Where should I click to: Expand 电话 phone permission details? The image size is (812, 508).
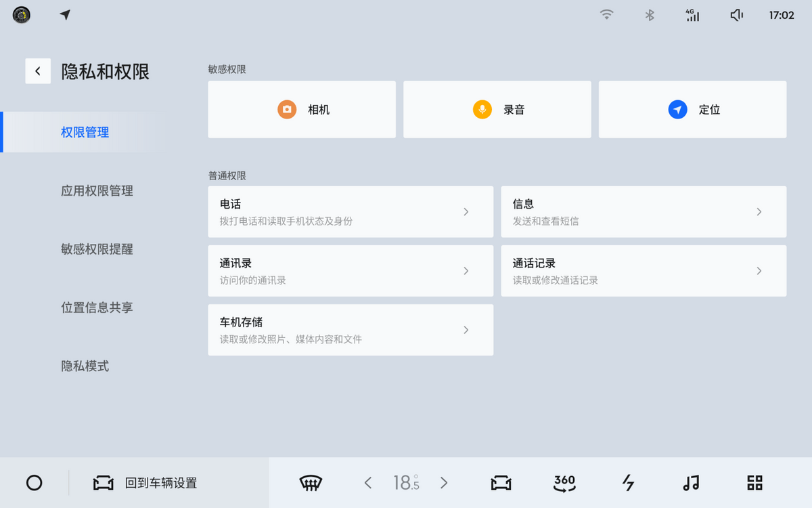coord(351,211)
